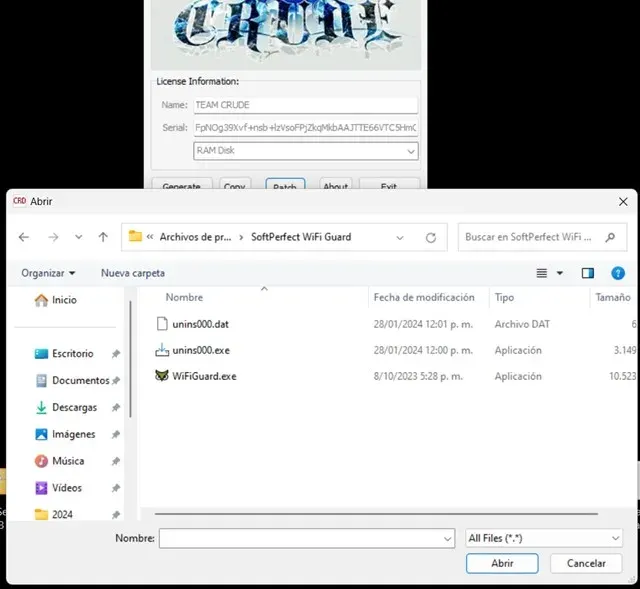Click the search magnifier icon

610,237
